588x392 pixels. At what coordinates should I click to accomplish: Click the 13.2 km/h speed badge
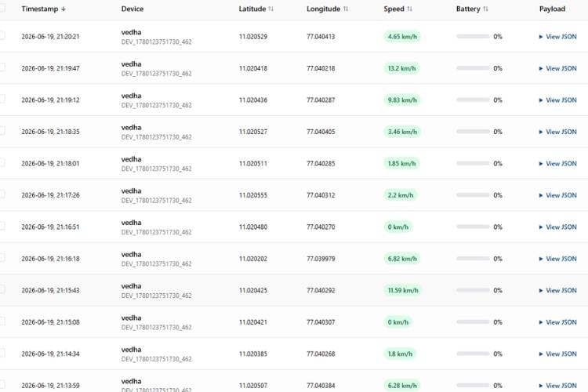(401, 69)
